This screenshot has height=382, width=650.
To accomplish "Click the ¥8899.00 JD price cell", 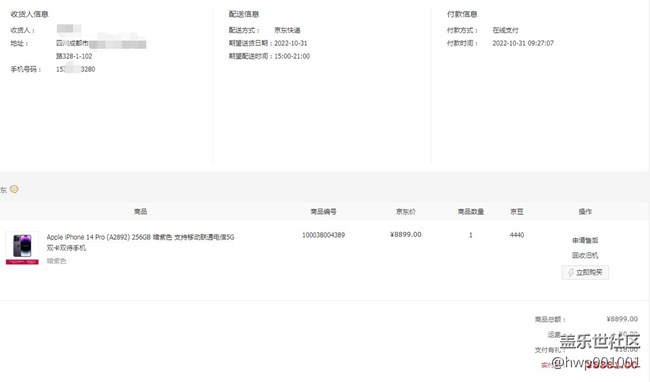I will [405, 235].
